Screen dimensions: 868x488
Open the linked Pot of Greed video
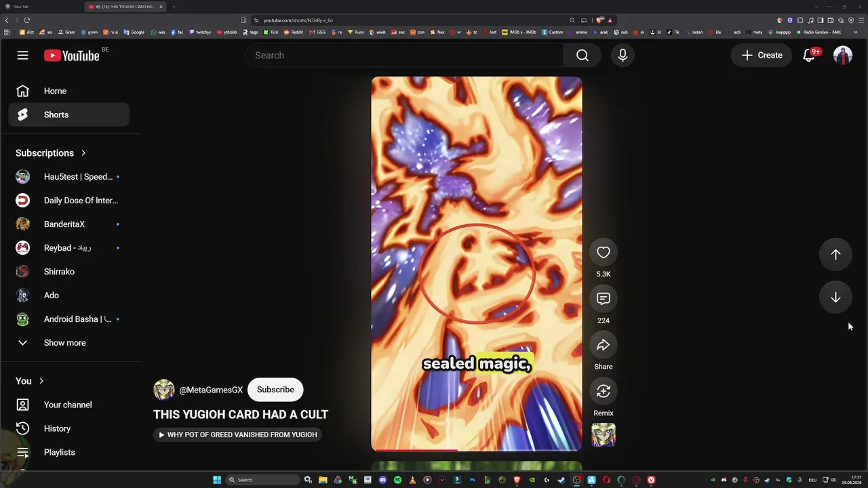click(237, 434)
